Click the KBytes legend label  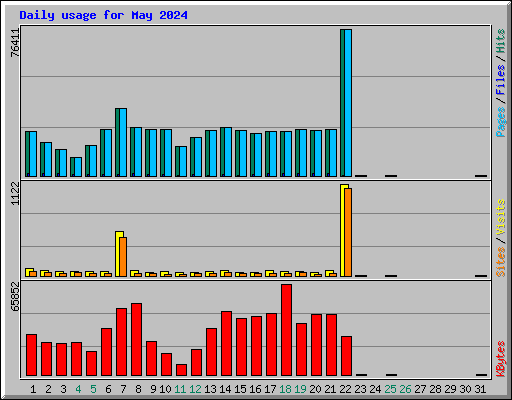pos(501,359)
